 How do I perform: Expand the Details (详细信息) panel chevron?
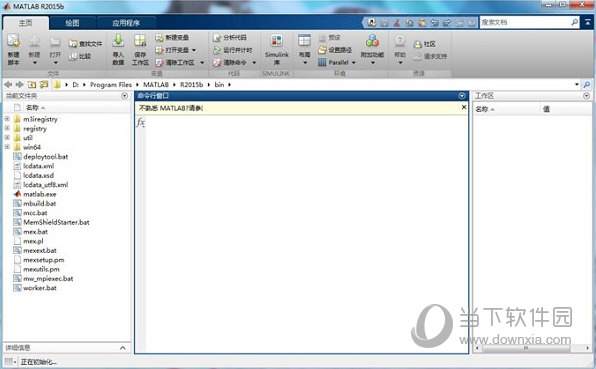[123, 348]
